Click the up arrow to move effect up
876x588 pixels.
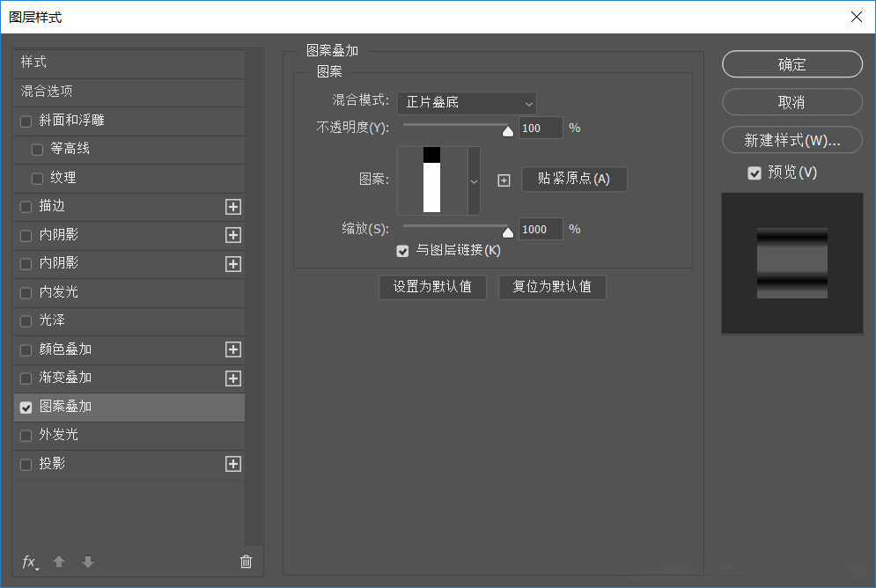(58, 562)
